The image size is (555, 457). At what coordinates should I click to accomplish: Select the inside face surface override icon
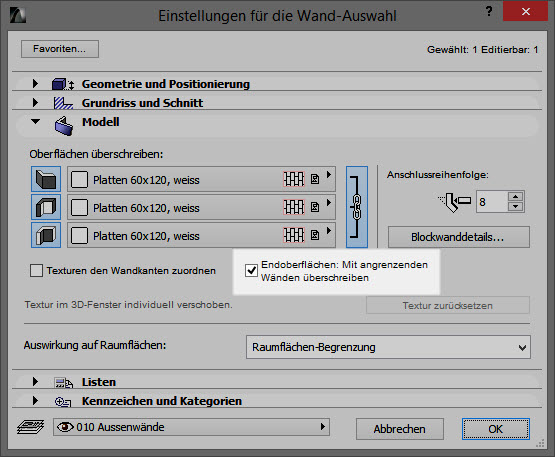[x=46, y=235]
